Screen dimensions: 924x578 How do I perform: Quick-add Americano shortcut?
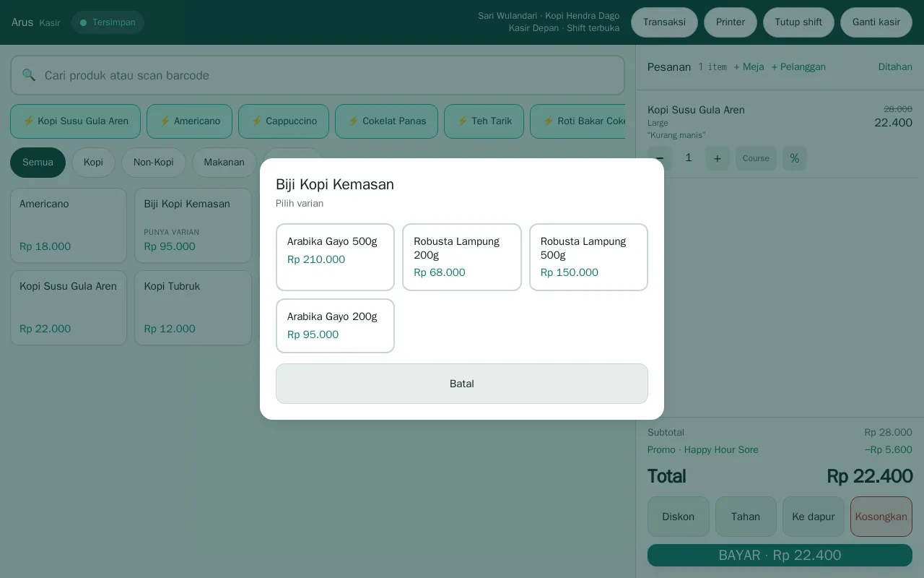189,121
